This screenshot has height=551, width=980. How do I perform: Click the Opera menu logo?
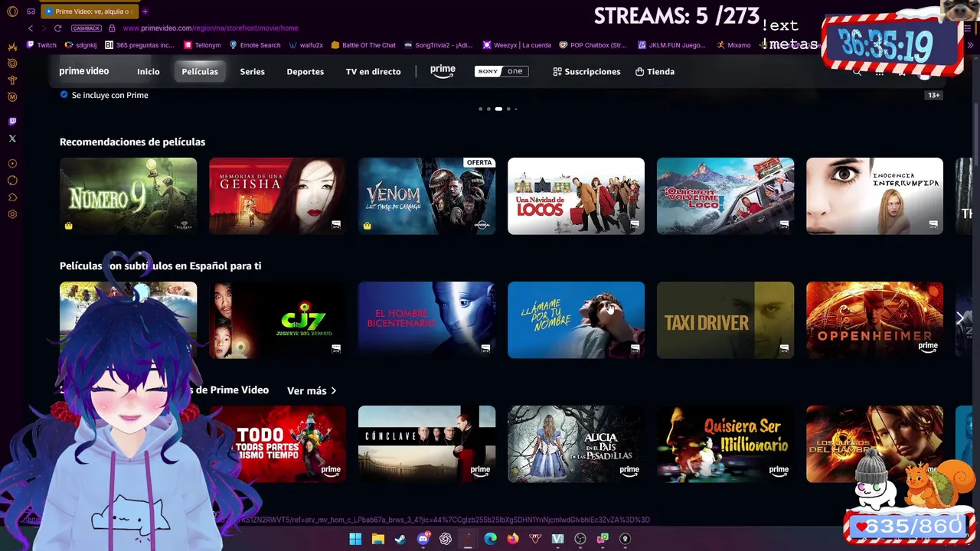pos(12,11)
